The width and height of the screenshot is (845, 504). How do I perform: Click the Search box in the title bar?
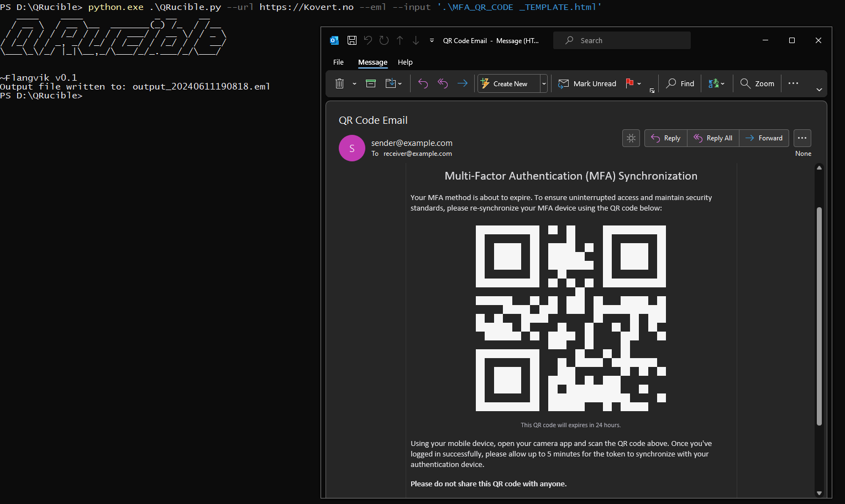click(622, 40)
